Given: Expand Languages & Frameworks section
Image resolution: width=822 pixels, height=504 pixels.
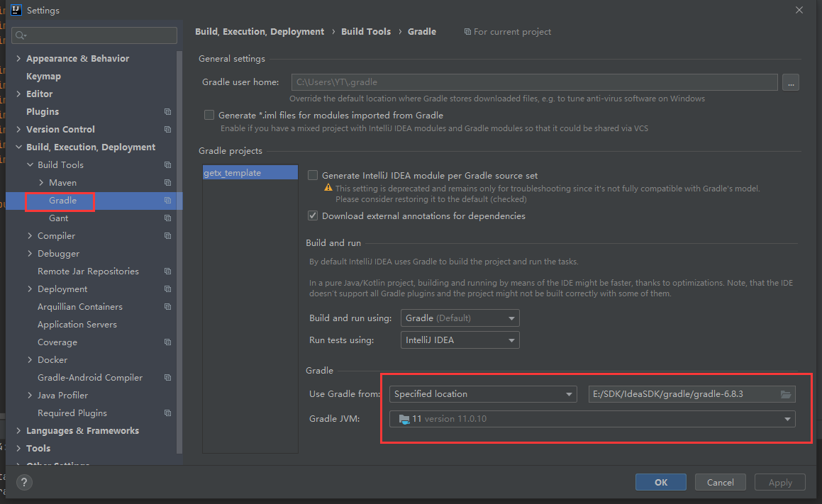Looking at the screenshot, I should click(19, 431).
